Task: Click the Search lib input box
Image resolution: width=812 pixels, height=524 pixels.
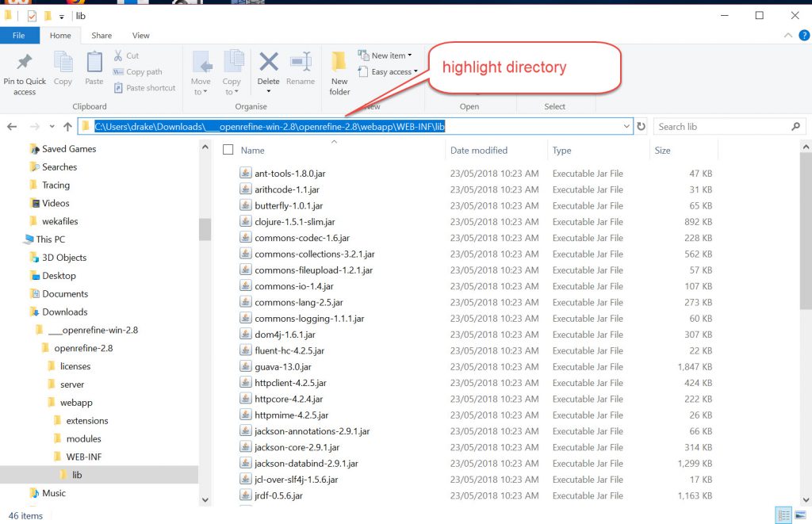Action: 722,127
